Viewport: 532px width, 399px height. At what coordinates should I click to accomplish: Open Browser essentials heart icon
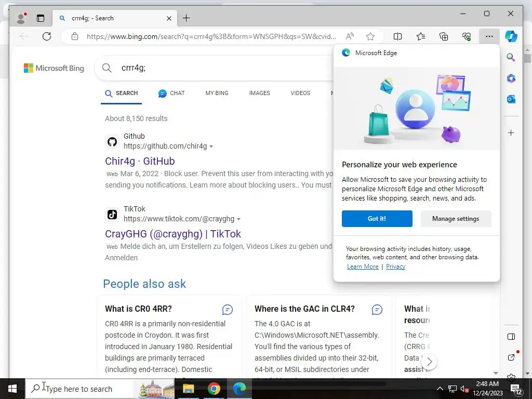(x=467, y=36)
